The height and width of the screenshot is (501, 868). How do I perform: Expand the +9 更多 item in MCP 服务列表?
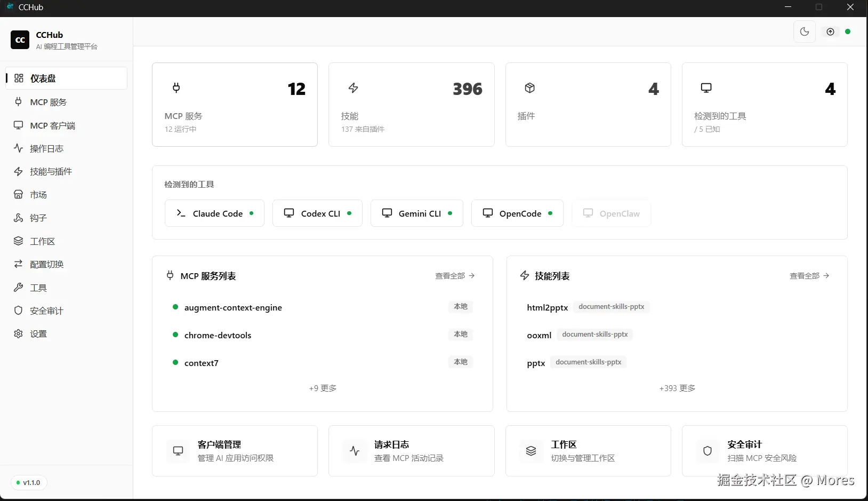pos(323,388)
